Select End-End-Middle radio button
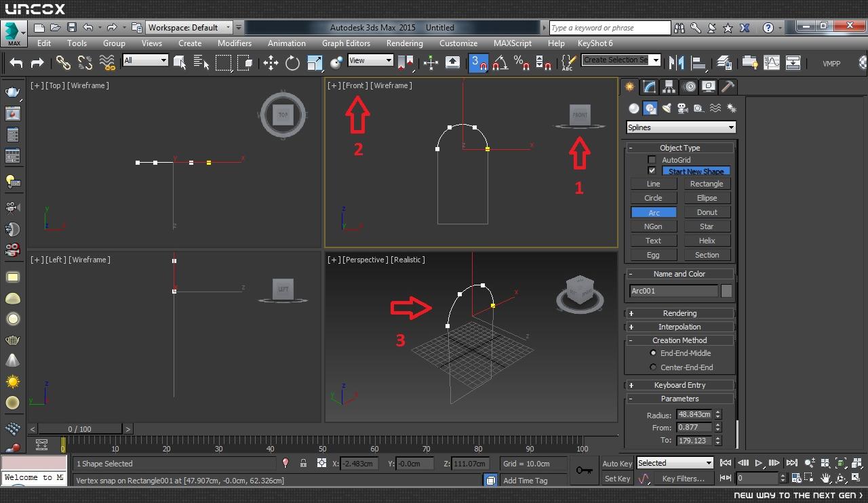The height and width of the screenshot is (503, 868). pyautogui.click(x=653, y=353)
